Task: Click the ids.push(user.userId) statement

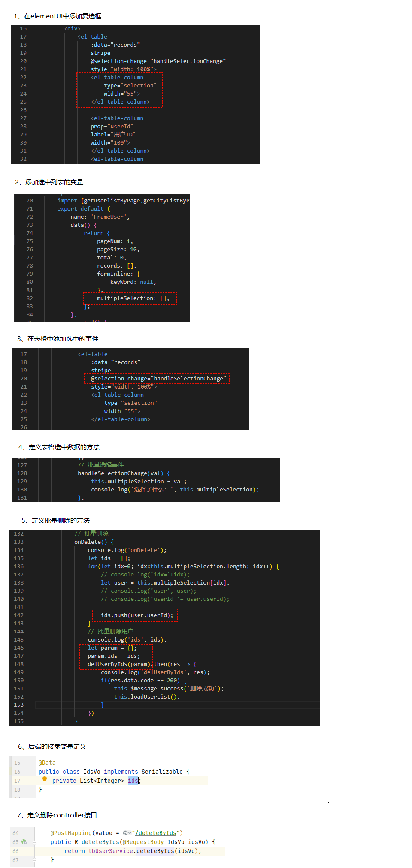Action: click(137, 615)
